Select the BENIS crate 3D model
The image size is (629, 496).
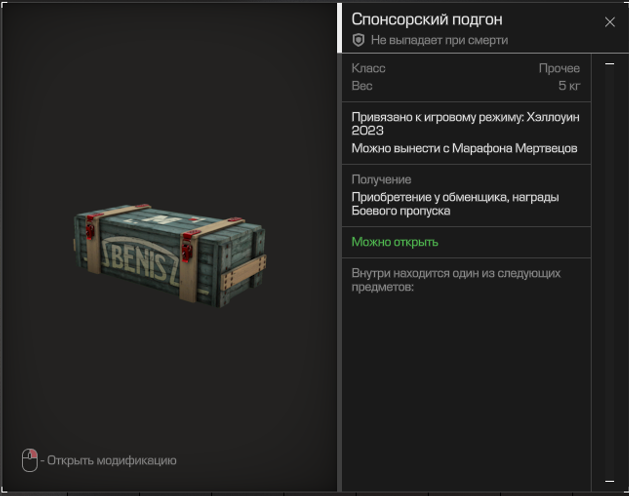(x=170, y=255)
